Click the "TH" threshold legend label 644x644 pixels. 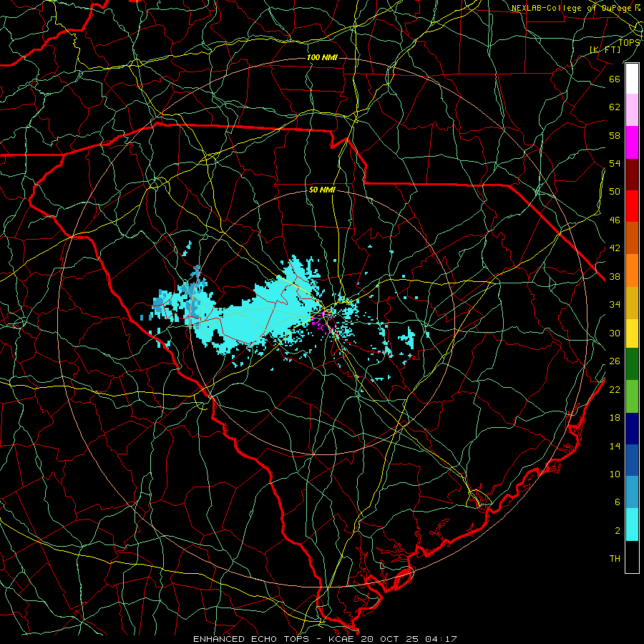click(615, 559)
